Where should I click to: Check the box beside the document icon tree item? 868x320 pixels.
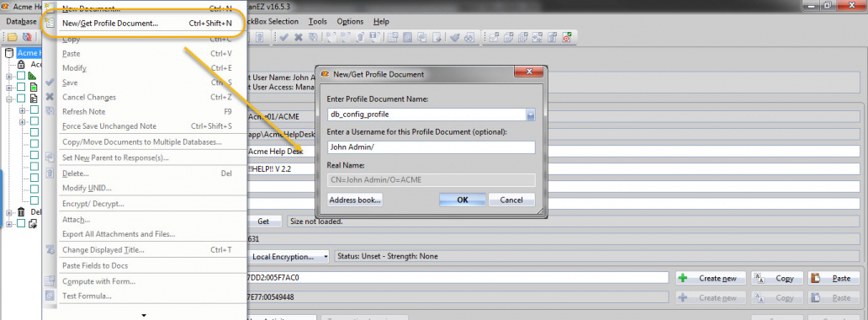click(21, 99)
